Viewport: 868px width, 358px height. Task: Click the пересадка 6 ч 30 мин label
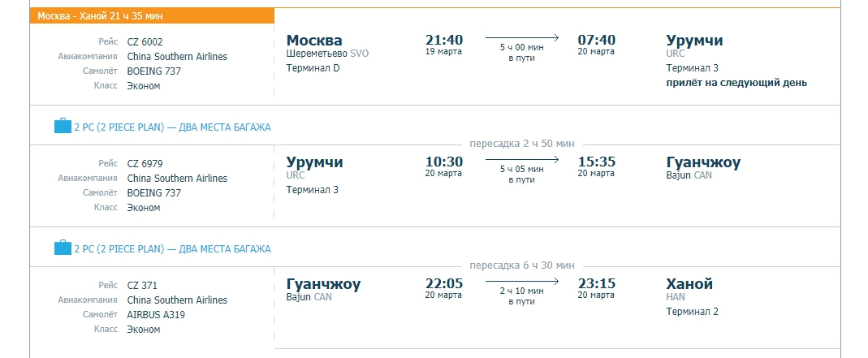[522, 265]
